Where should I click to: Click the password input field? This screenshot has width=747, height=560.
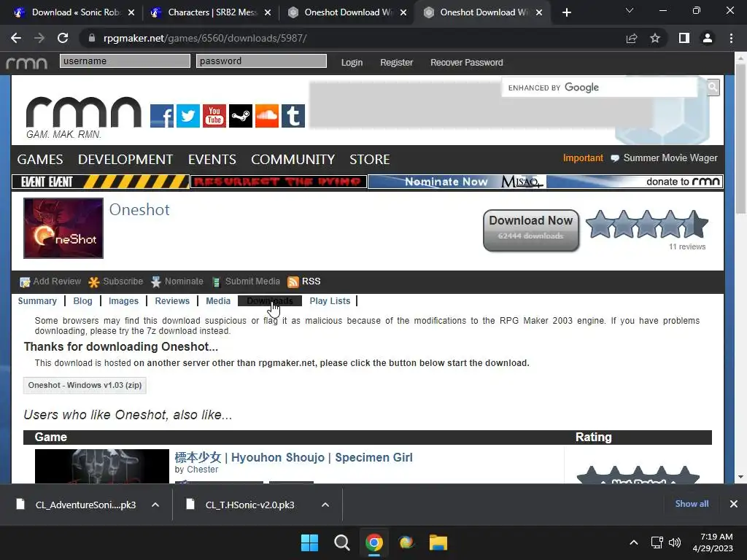[x=262, y=61]
